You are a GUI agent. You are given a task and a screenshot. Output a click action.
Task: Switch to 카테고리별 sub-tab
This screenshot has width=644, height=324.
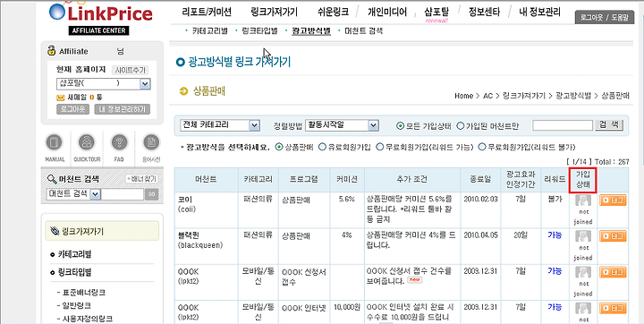(209, 30)
